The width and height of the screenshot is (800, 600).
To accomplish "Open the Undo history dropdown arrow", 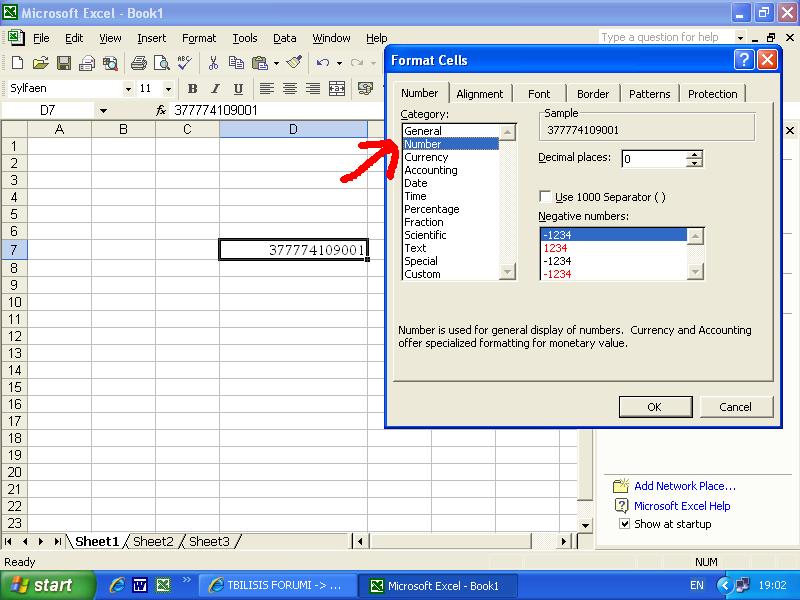I will click(x=339, y=63).
